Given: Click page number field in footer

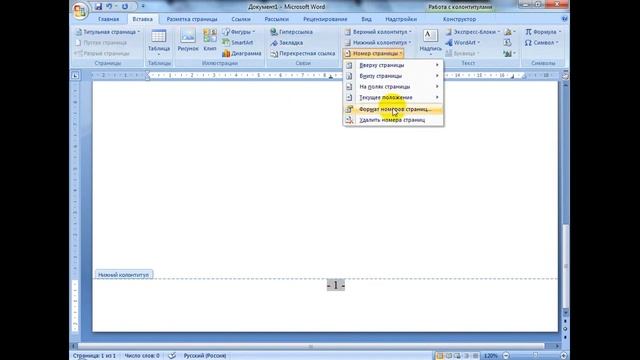Looking at the screenshot, I should pos(336,285).
